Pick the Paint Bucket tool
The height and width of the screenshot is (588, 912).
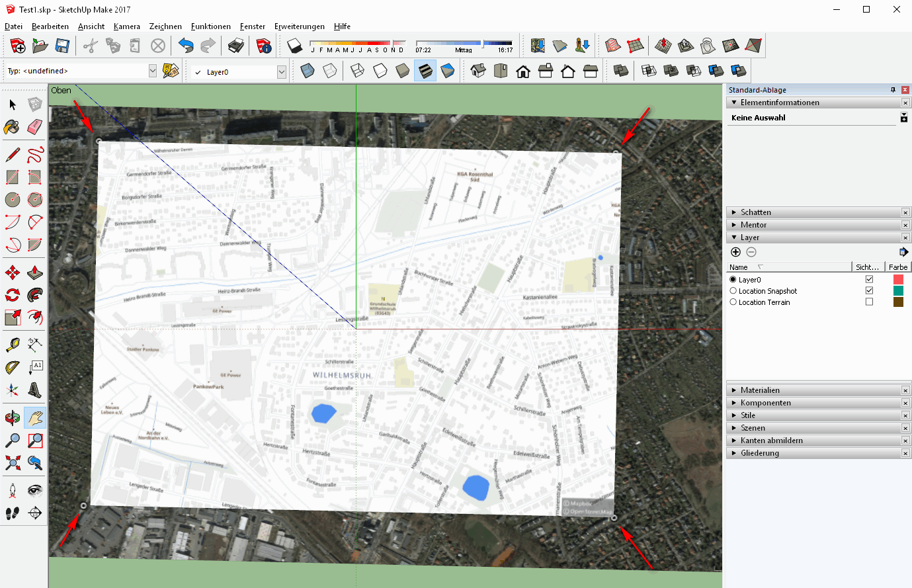tap(12, 126)
